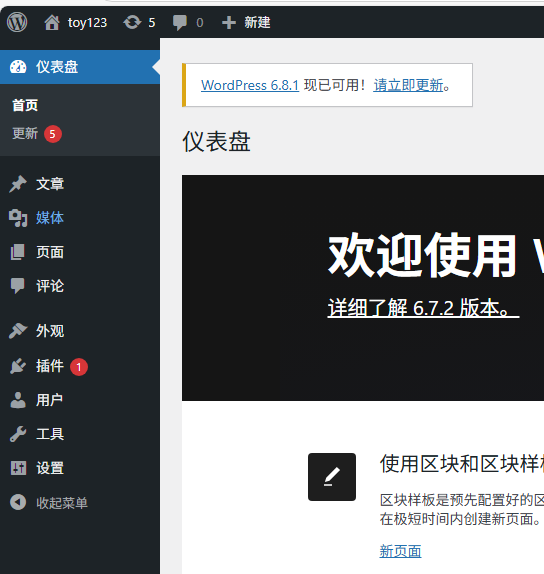
Task: Click the updates refresh icon in admin bar
Action: (132, 22)
